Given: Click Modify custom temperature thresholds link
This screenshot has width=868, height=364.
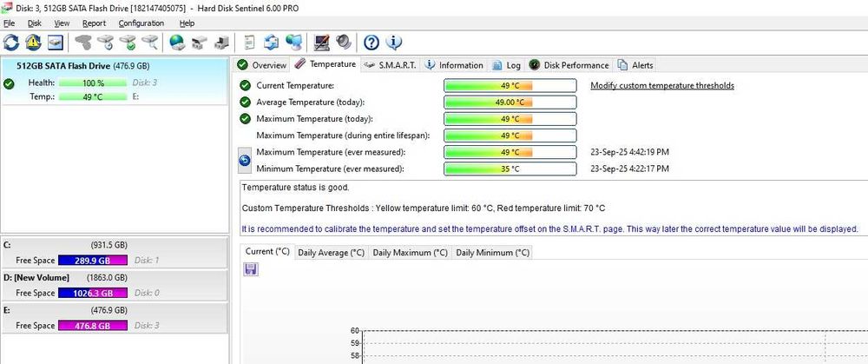Looking at the screenshot, I should pyautogui.click(x=662, y=86).
